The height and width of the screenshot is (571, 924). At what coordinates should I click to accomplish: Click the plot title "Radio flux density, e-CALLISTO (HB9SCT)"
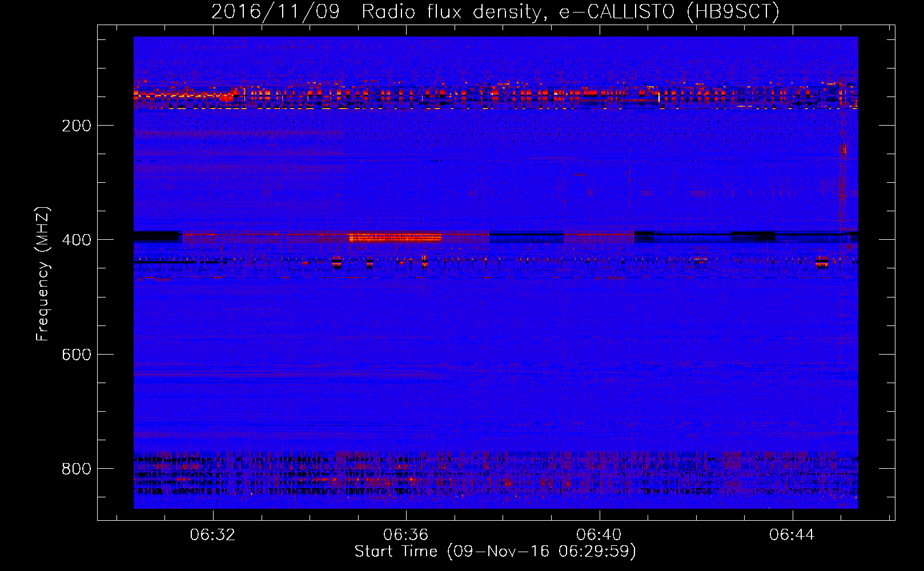click(571, 11)
